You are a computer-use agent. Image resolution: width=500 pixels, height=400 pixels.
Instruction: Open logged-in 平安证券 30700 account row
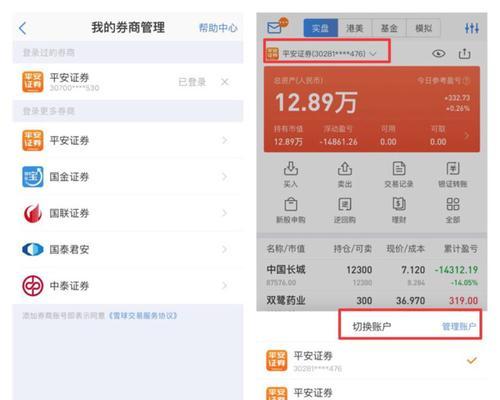128,82
